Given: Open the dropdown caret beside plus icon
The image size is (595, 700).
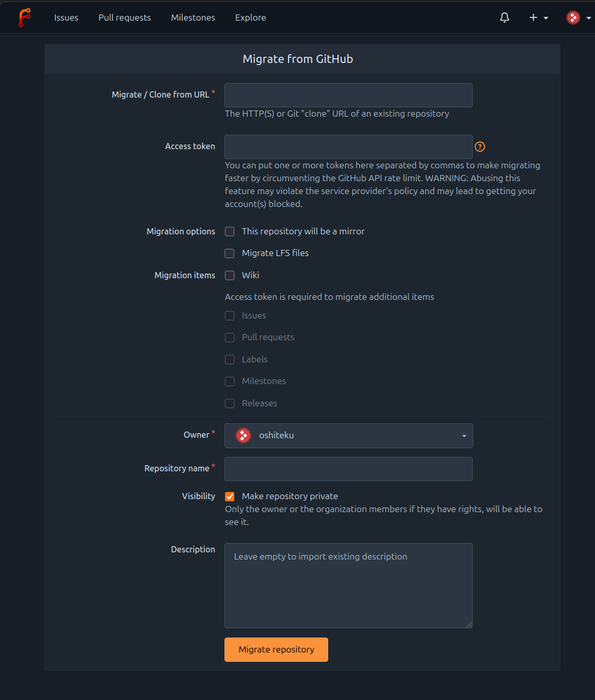Looking at the screenshot, I should [546, 18].
